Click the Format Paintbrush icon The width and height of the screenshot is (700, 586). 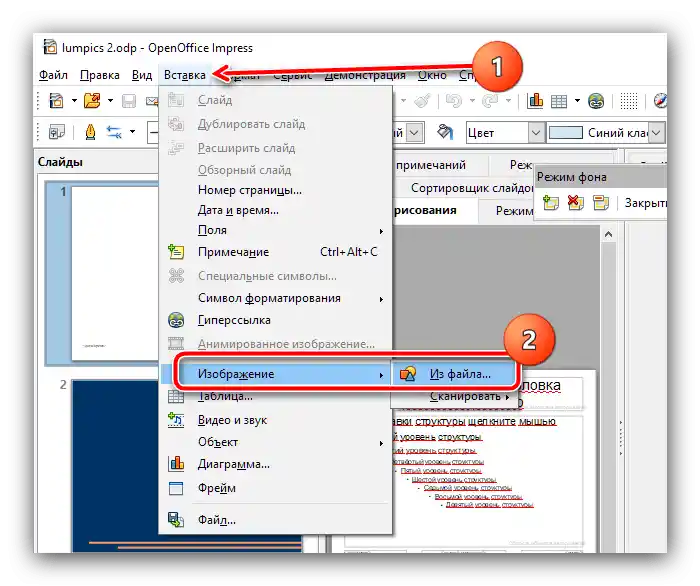pos(422,101)
